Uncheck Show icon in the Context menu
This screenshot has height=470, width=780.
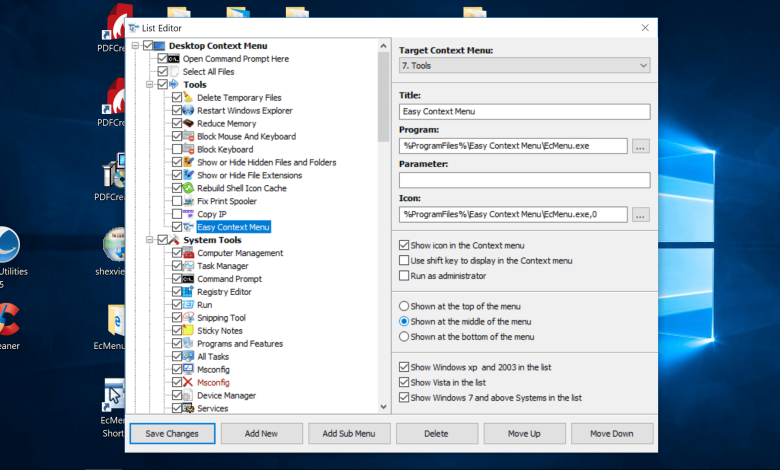(x=404, y=245)
